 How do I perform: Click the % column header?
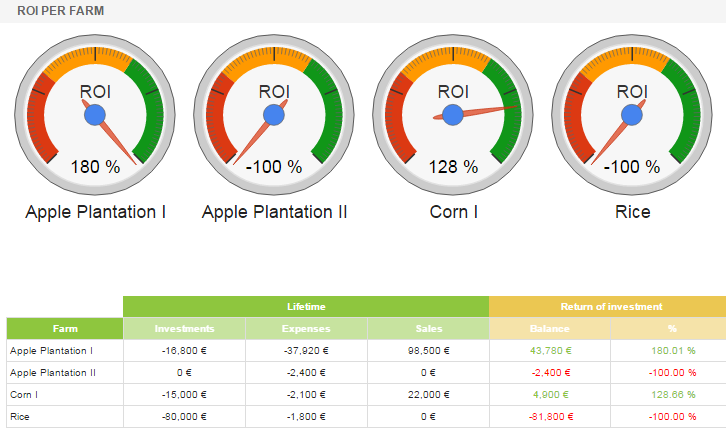671,329
